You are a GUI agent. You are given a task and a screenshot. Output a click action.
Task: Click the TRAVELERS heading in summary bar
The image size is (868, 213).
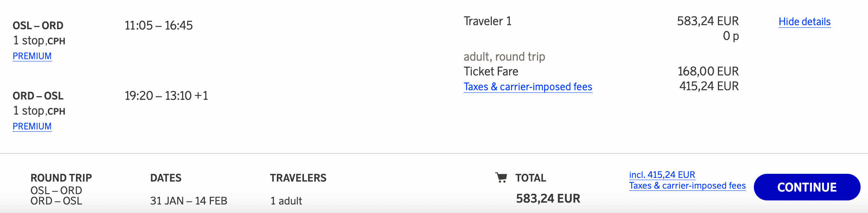[x=298, y=178]
